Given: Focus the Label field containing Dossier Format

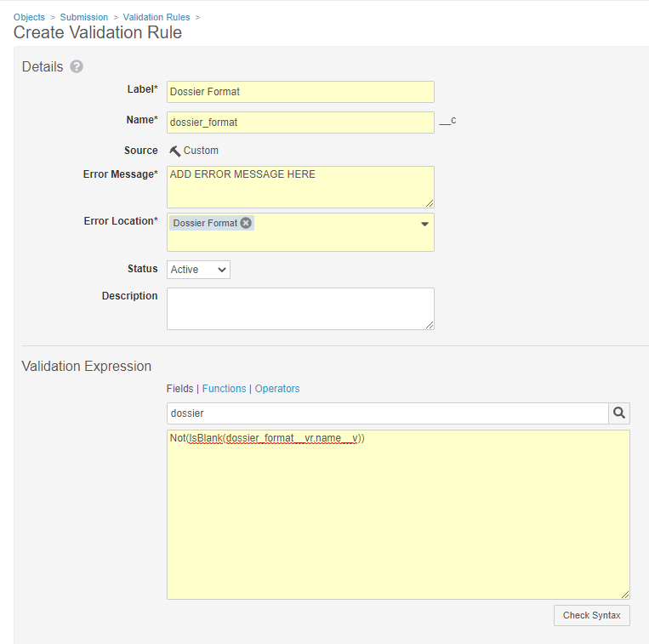Looking at the screenshot, I should coord(300,92).
